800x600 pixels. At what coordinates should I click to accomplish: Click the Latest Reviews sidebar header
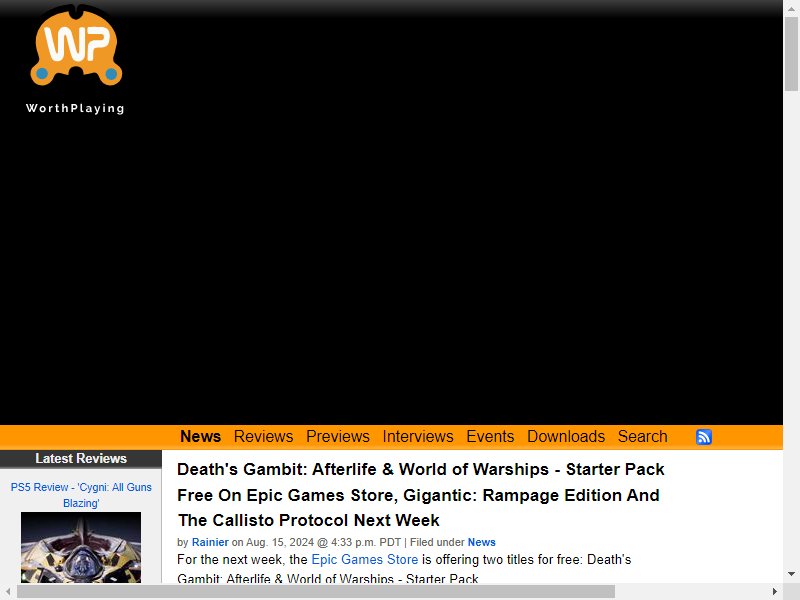[x=81, y=459]
